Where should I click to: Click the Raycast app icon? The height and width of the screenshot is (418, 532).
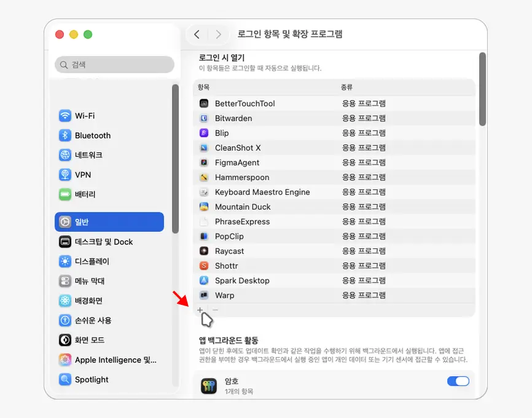pos(204,251)
